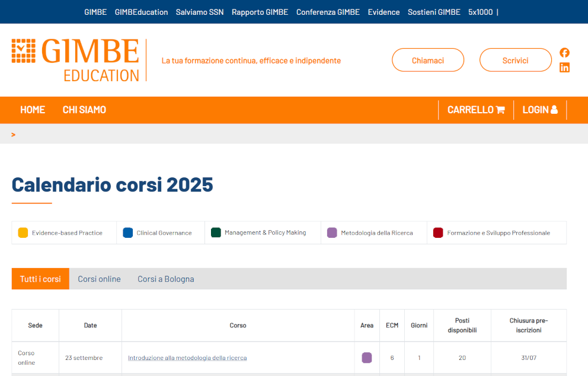Open the CARRELLO shopping cart
This screenshot has height=376, width=588.
click(x=476, y=110)
